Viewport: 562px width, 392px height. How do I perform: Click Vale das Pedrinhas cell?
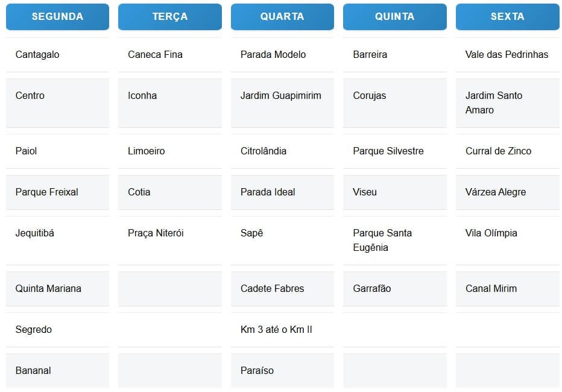coord(507,54)
